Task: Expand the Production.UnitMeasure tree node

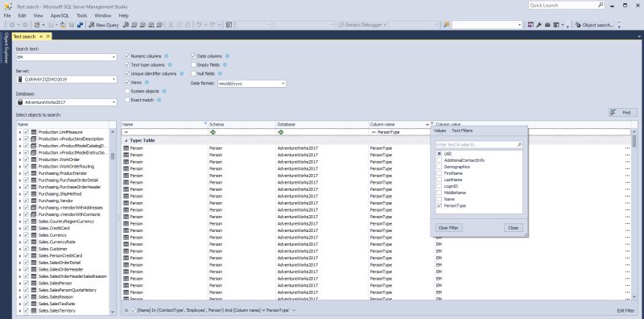Action: pos(19,132)
